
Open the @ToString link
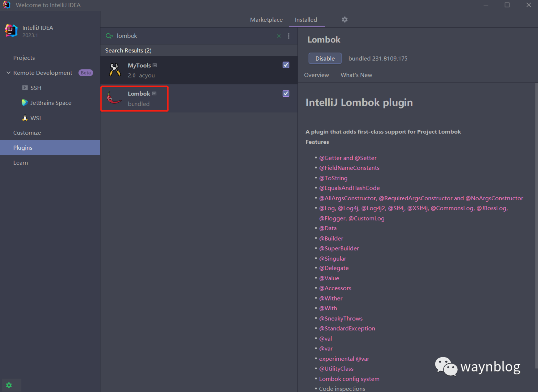coord(333,178)
